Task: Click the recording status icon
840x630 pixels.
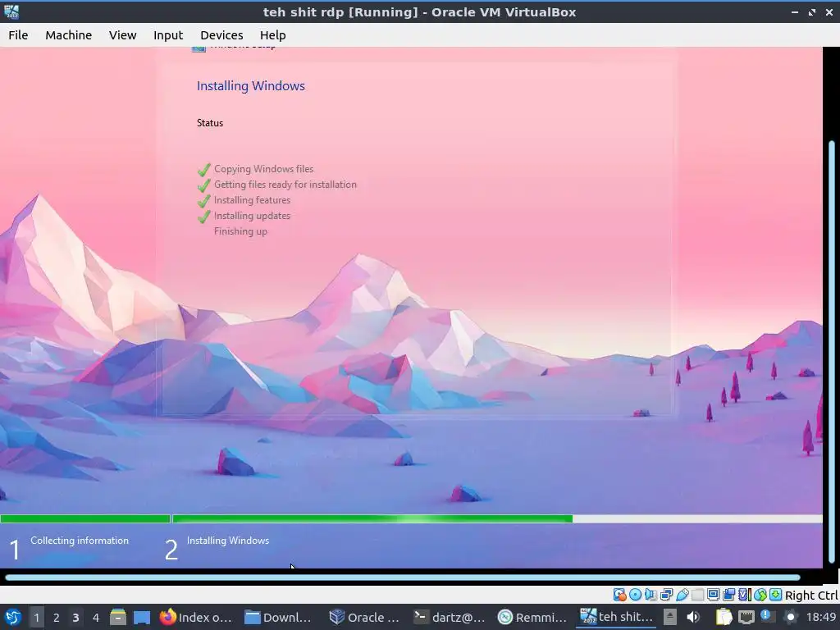Action: point(729,595)
